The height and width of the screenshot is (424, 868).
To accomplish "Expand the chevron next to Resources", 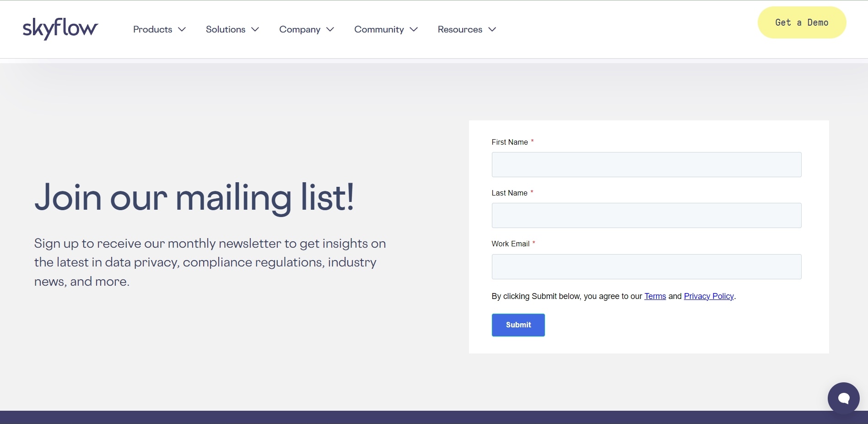I will coord(492,29).
